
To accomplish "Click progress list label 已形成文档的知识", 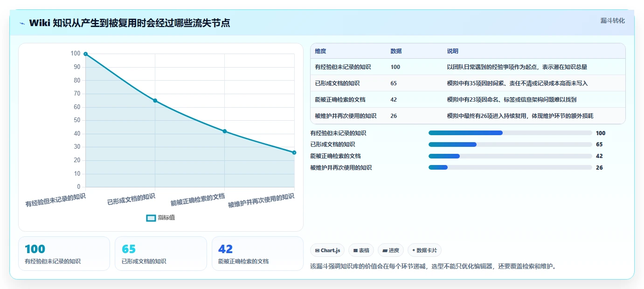I will coord(332,144).
